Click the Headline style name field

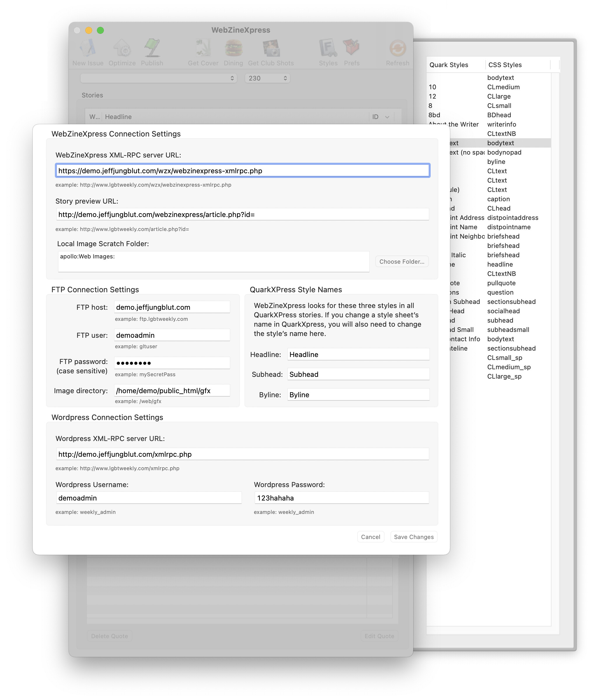point(358,355)
